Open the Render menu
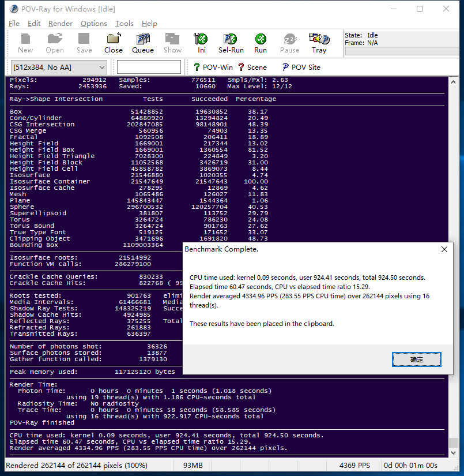This screenshot has width=464, height=476. 61,24
